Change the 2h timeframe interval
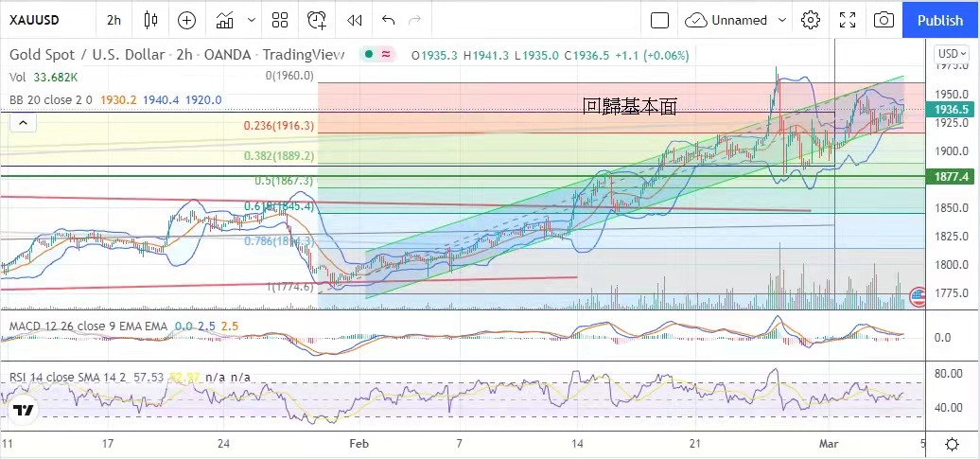Viewport: 980px width, 459px height. pos(114,20)
